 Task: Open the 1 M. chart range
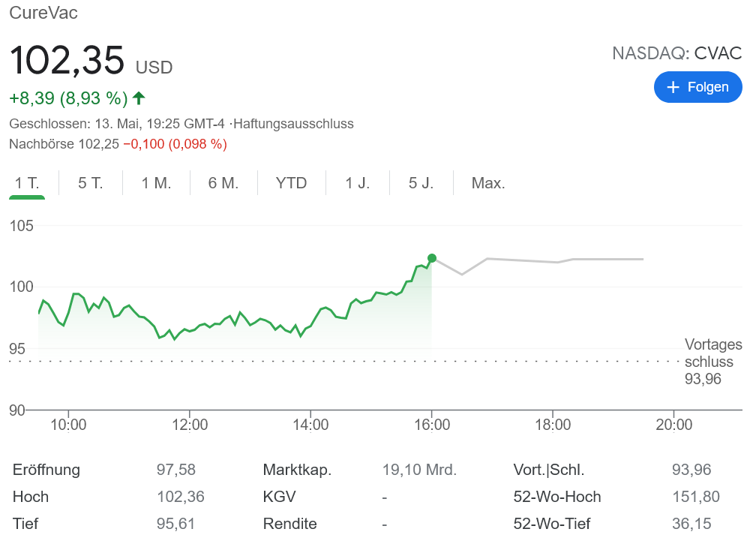156,183
